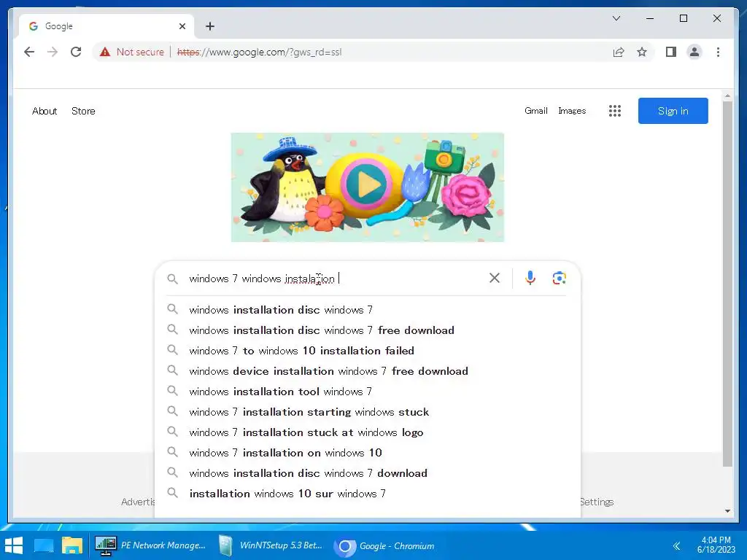The width and height of the screenshot is (747, 560).
Task: Open a new tab with plus button
Action: [x=210, y=26]
